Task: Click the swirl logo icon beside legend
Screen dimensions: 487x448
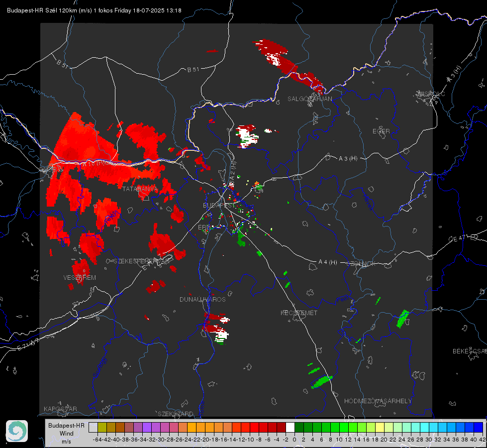Action: pyautogui.click(x=17, y=431)
